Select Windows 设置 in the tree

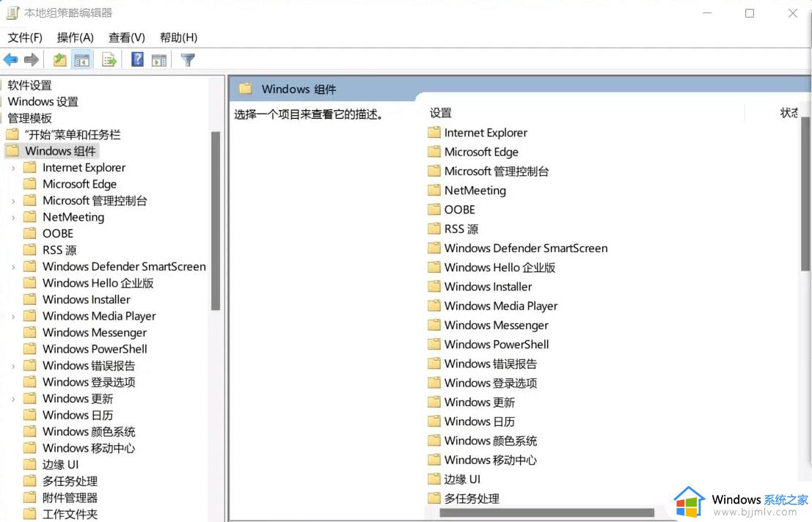point(43,102)
